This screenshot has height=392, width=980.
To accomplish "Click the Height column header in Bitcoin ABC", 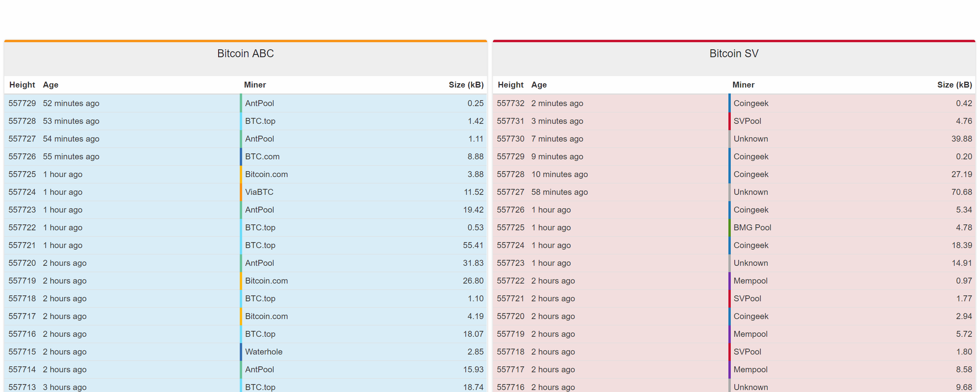I will (x=22, y=85).
